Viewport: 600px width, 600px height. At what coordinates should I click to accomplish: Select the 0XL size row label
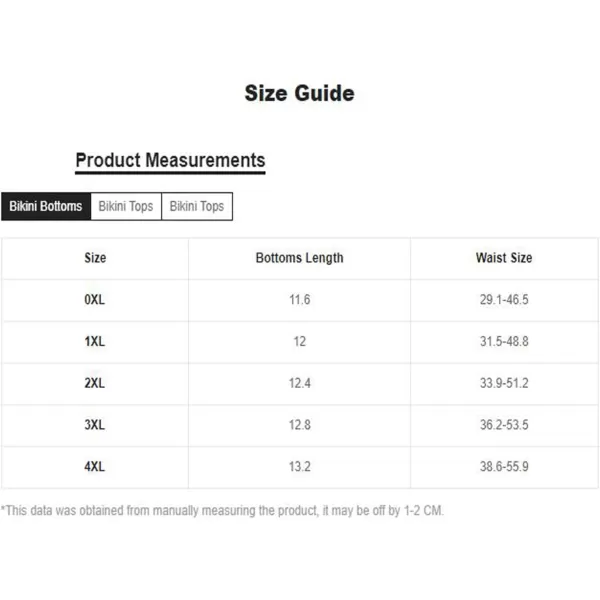point(95,300)
